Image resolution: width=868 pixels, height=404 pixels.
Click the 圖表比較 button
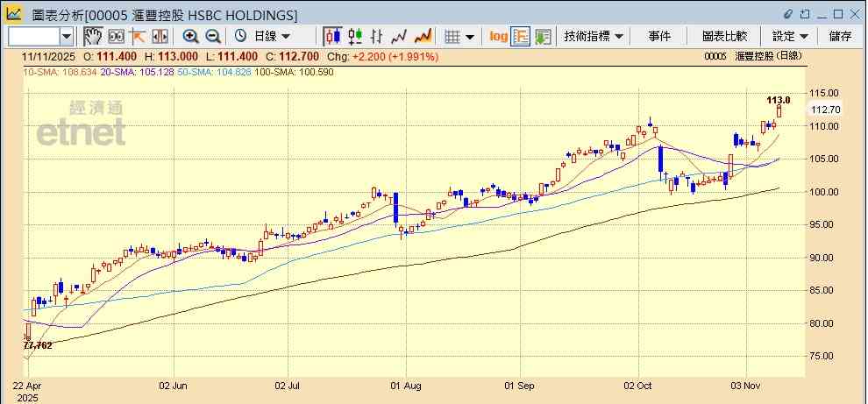click(x=724, y=36)
